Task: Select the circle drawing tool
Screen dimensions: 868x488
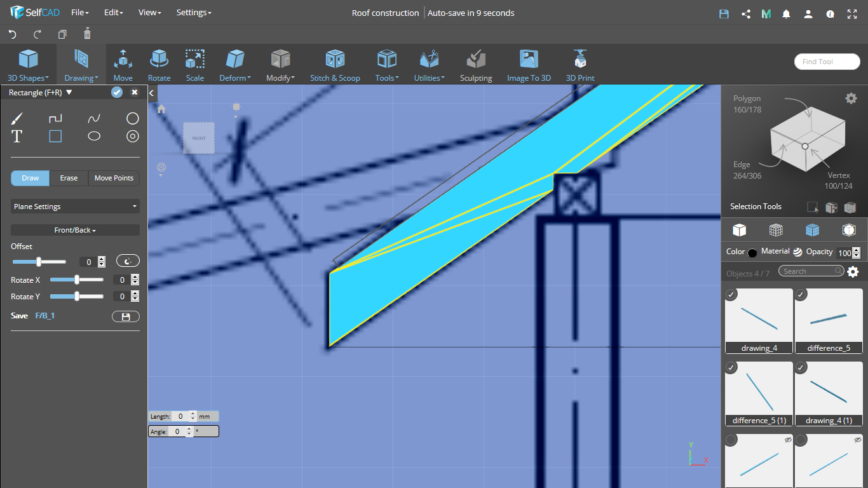Action: (x=132, y=118)
